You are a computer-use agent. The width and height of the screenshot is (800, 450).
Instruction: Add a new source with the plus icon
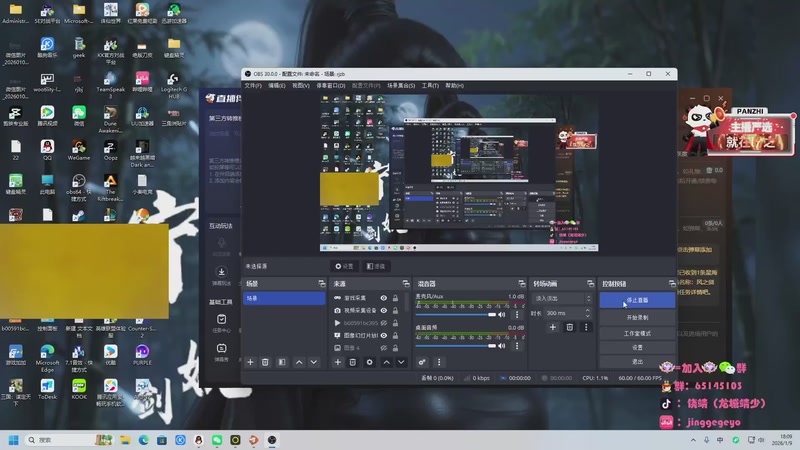pyautogui.click(x=338, y=362)
